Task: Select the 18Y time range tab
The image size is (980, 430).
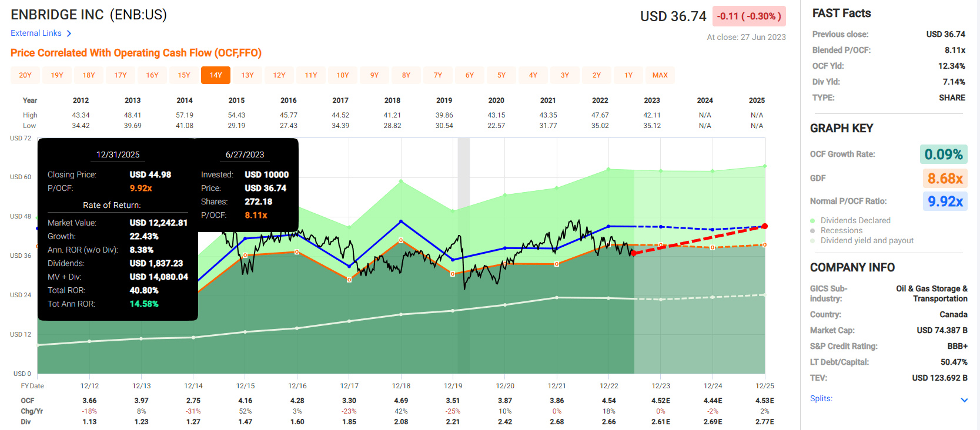Action: pyautogui.click(x=89, y=75)
